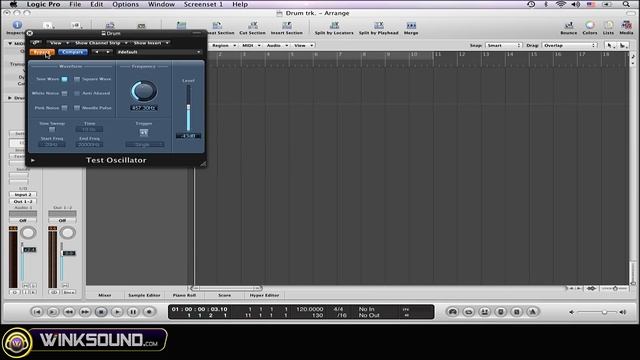Open the File menu

[x=75, y=4]
